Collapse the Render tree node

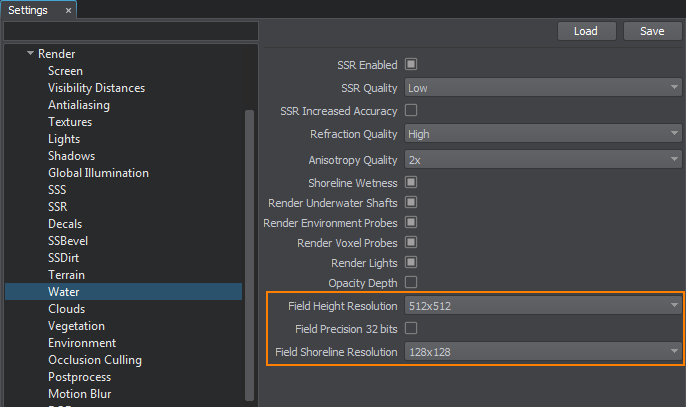click(x=31, y=54)
